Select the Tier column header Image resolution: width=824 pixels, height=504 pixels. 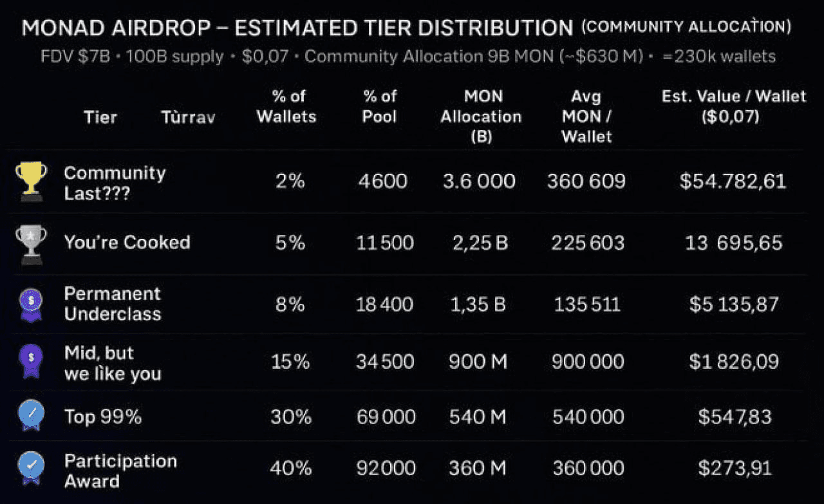[x=100, y=117]
